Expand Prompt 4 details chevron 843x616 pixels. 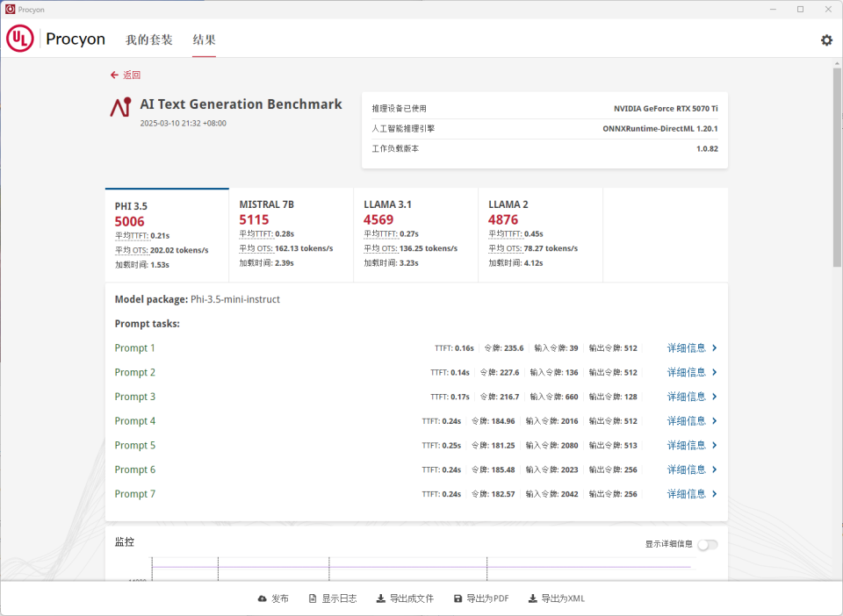[715, 421]
